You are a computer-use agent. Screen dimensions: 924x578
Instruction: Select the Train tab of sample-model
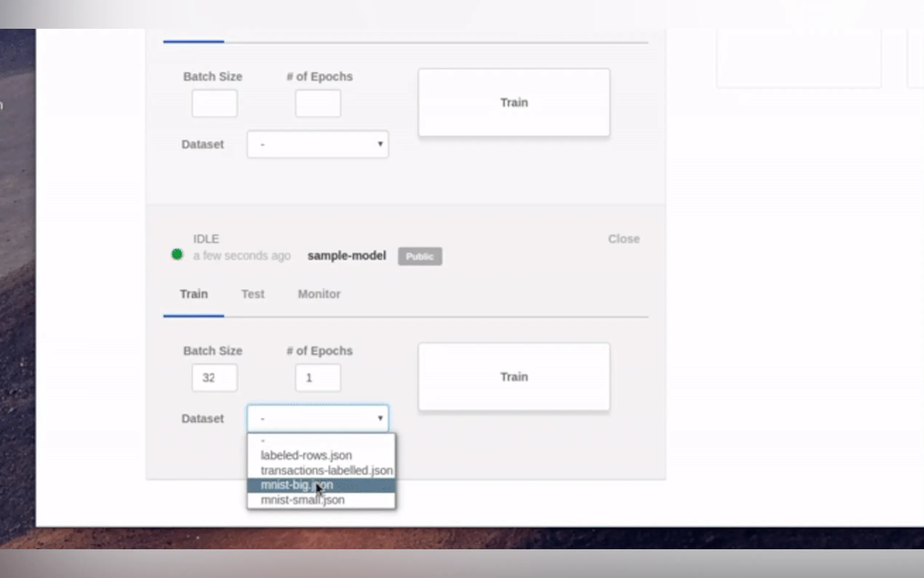[194, 294]
